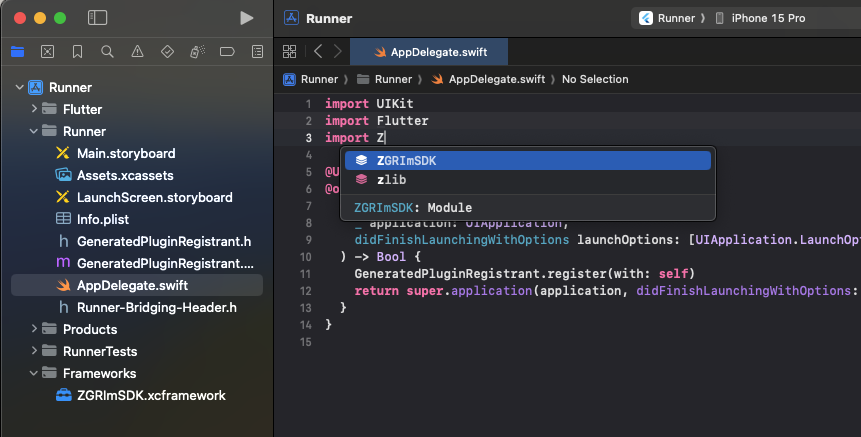Open the Issue navigator warning icon
The height and width of the screenshot is (437, 861).
(x=137, y=52)
